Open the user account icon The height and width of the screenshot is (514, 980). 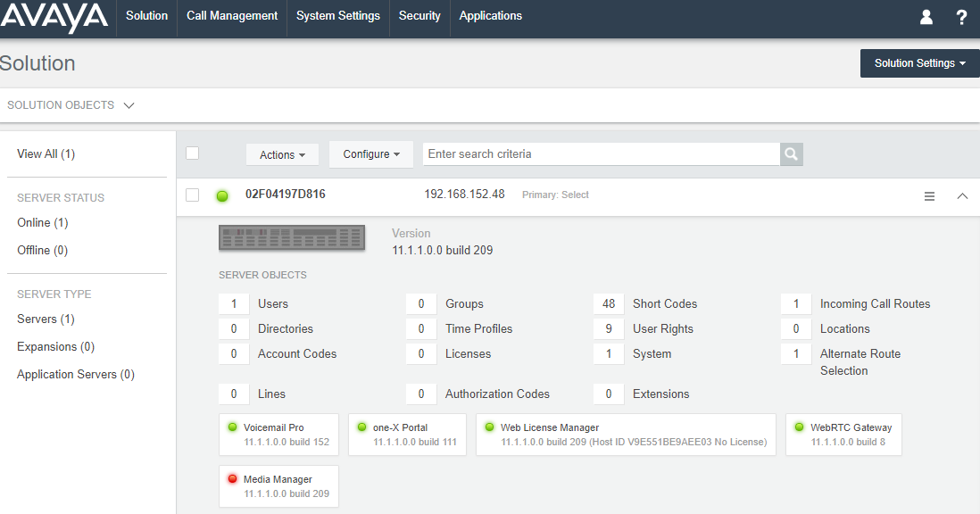point(926,17)
